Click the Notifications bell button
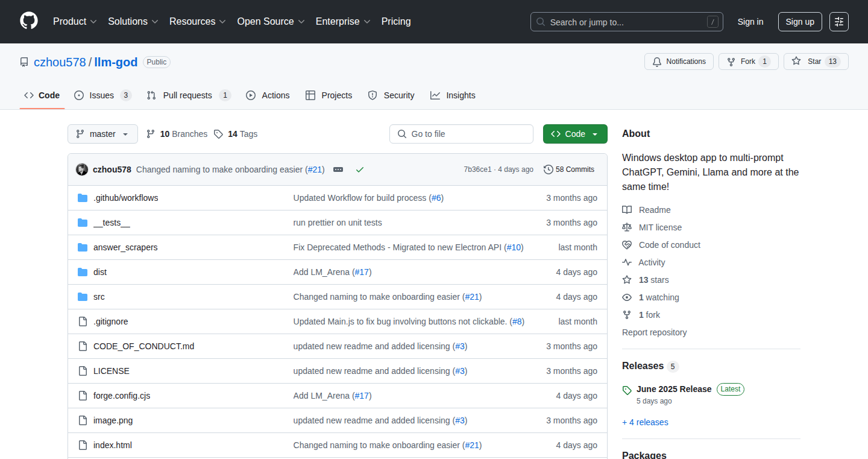 click(x=679, y=62)
